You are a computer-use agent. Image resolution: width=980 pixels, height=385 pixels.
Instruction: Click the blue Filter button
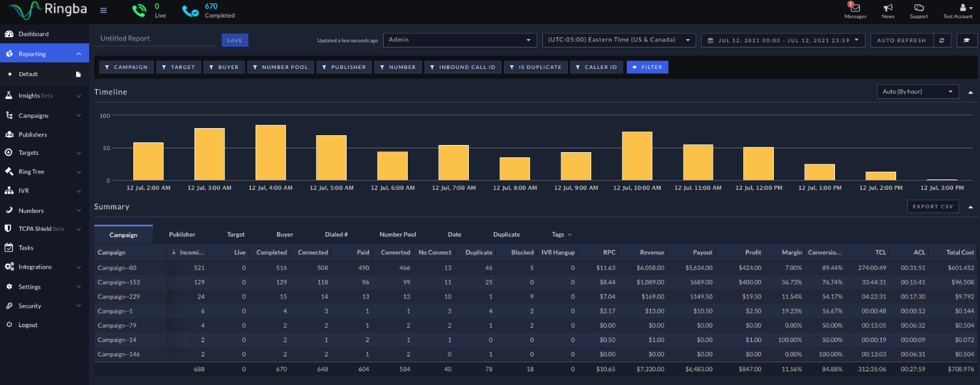click(647, 67)
